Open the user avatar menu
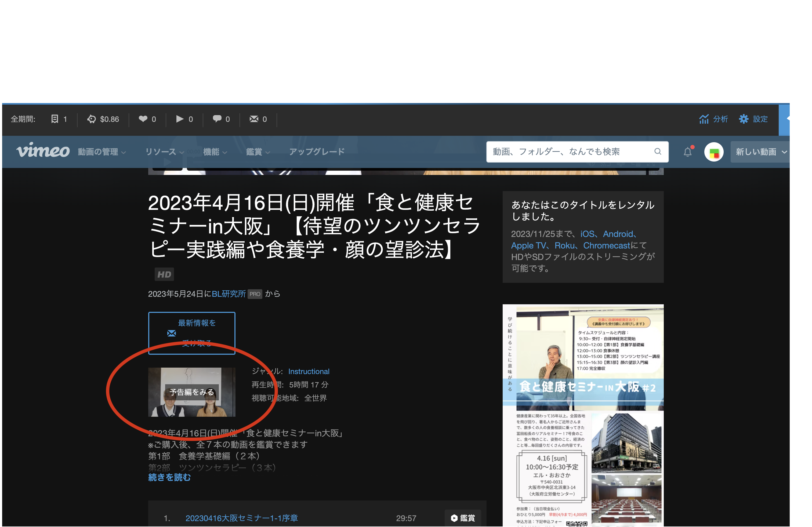The image size is (812, 527). point(714,152)
